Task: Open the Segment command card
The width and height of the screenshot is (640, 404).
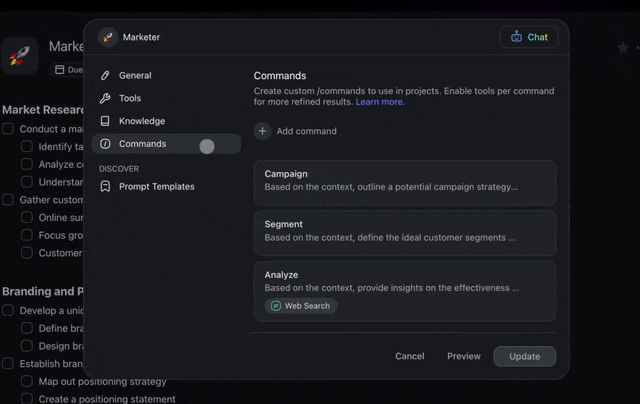Action: click(404, 232)
